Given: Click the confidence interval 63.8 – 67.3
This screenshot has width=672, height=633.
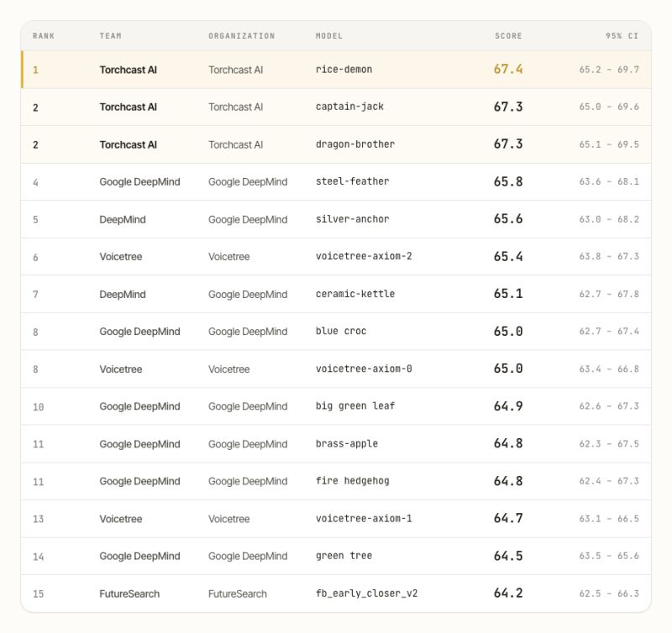Looking at the screenshot, I should click(x=608, y=256).
